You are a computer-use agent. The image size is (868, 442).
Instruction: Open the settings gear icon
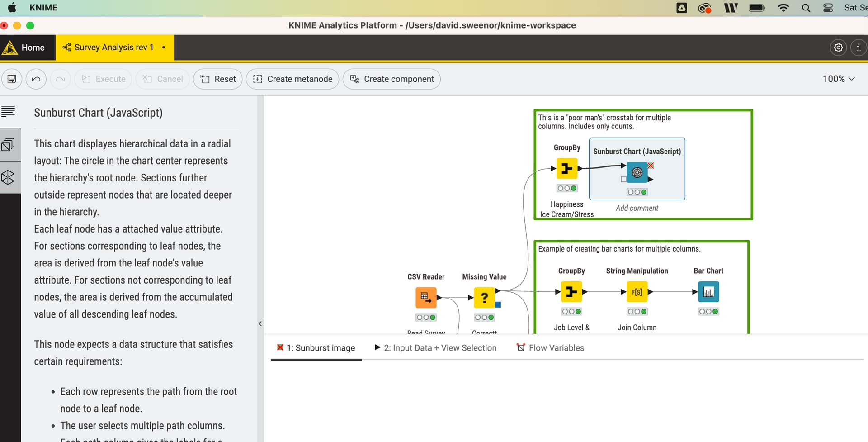(x=839, y=48)
